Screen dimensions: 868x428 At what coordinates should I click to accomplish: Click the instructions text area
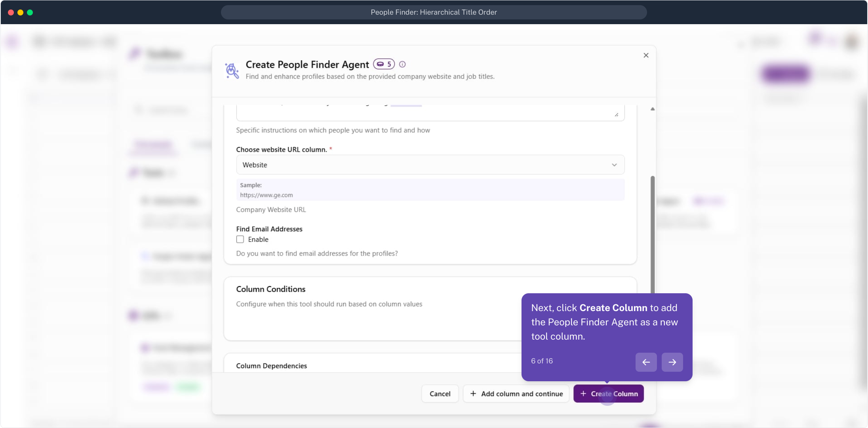click(430, 113)
